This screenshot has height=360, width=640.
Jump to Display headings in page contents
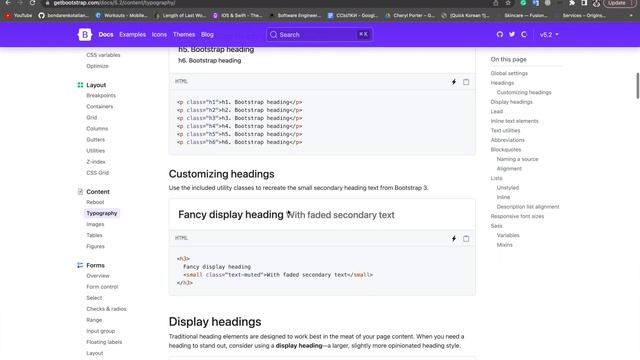[x=511, y=102]
